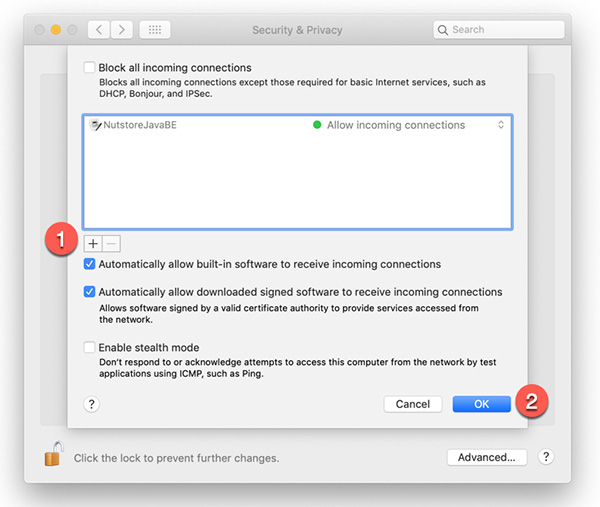
Task: Enable stealth mode checkbox
Action: click(91, 346)
